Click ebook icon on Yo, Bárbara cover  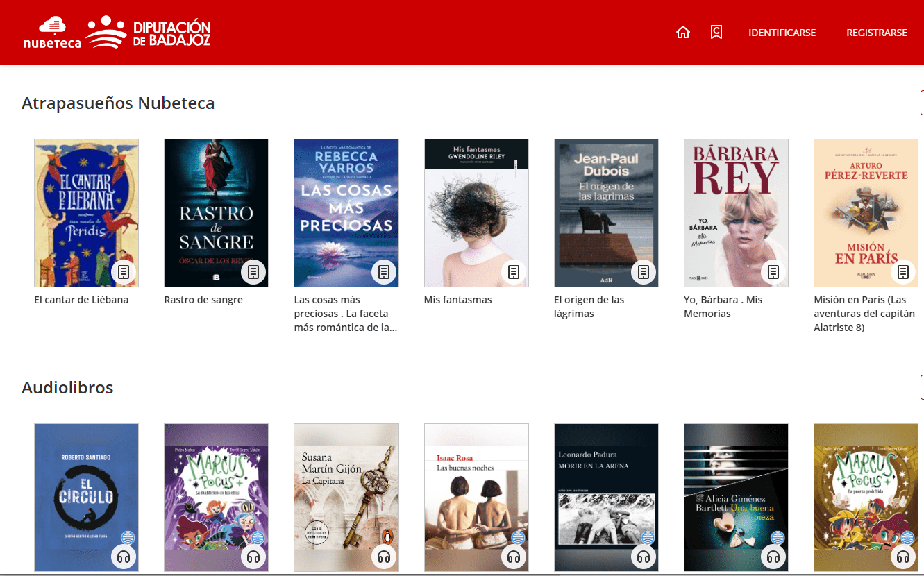(x=773, y=272)
